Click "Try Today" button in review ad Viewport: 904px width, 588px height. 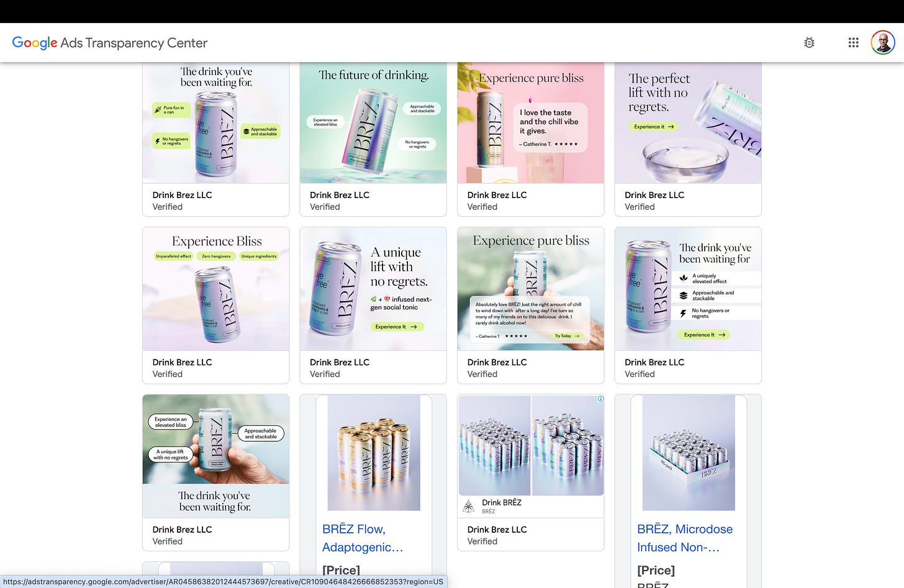(567, 336)
